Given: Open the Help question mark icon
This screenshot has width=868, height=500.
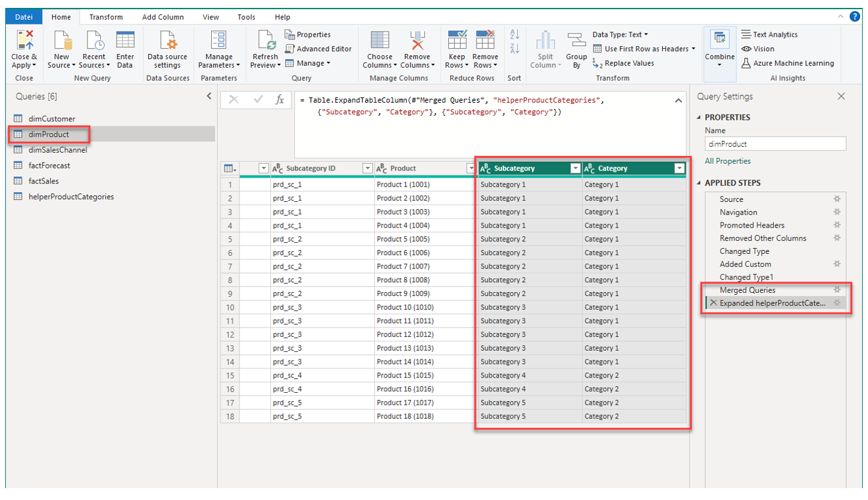Looking at the screenshot, I should pos(855,16).
